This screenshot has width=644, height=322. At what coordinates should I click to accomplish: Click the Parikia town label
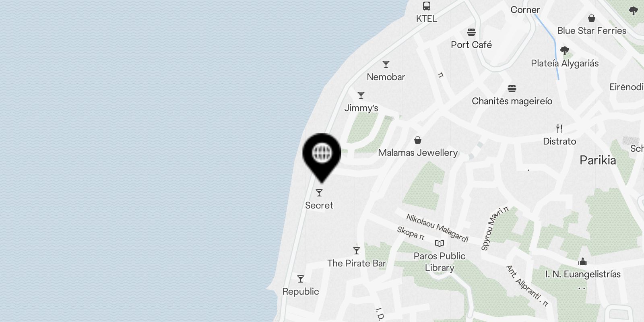pyautogui.click(x=598, y=160)
